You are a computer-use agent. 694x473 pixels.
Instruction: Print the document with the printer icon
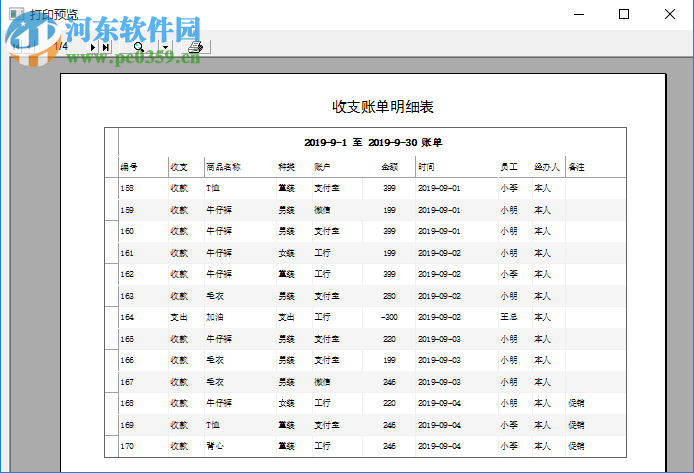pos(195,47)
